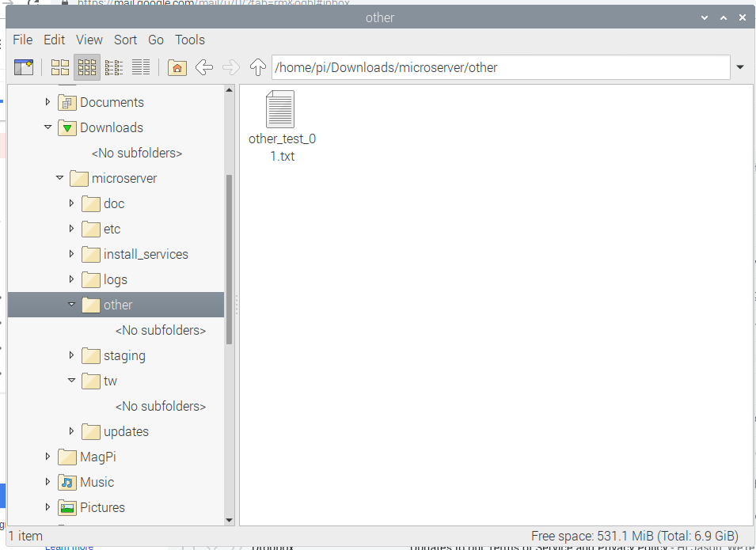Switch to detailed list view
Screen dimensions: 756x550
click(x=141, y=67)
